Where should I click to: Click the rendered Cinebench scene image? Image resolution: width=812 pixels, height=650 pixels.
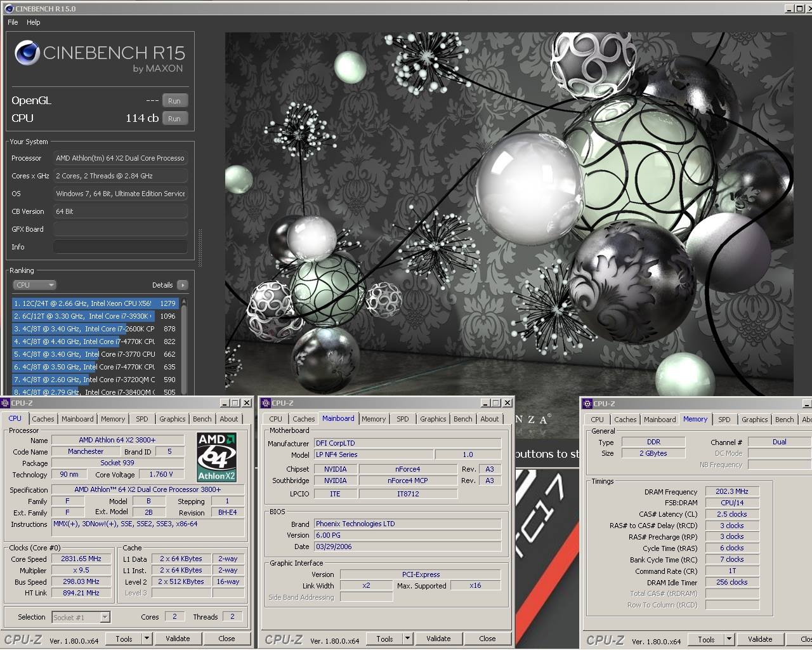click(x=509, y=214)
